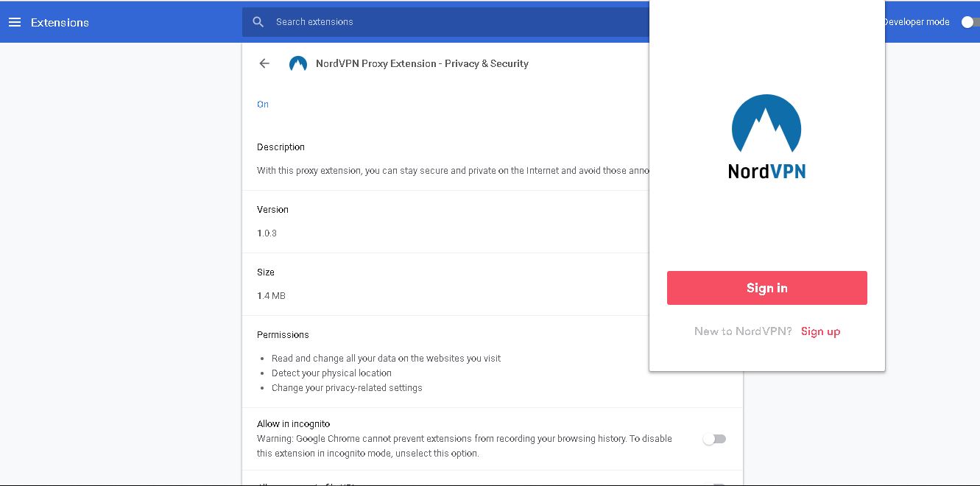Click the Description heading
Screen dimensions: 980x486
point(281,147)
